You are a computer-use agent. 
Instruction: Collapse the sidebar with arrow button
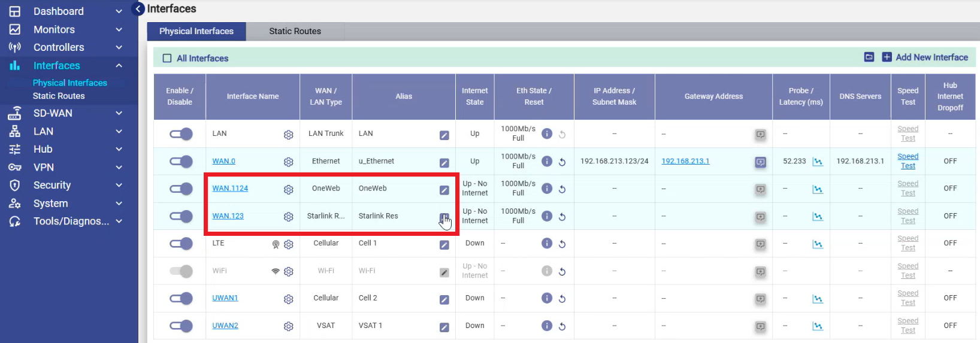[x=138, y=9]
